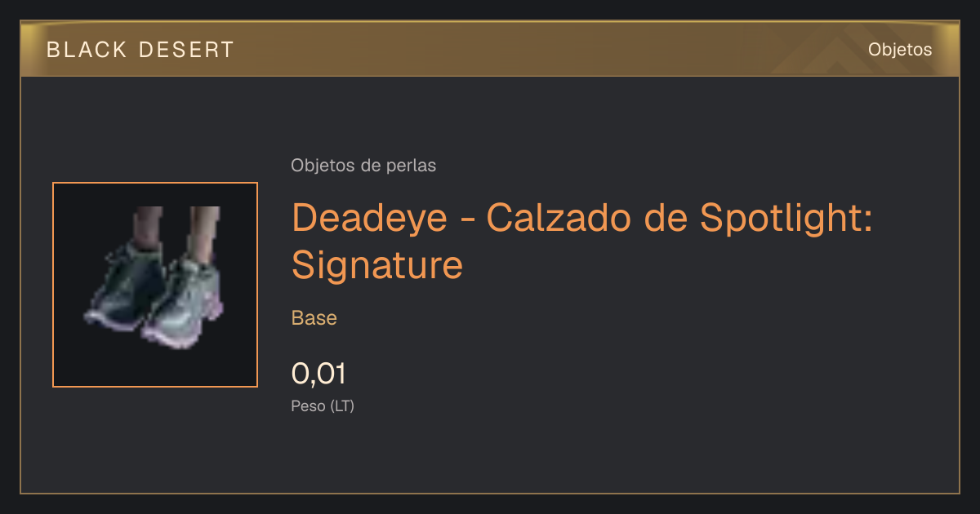The height and width of the screenshot is (514, 980).
Task: Select the Base grade label
Action: point(314,318)
